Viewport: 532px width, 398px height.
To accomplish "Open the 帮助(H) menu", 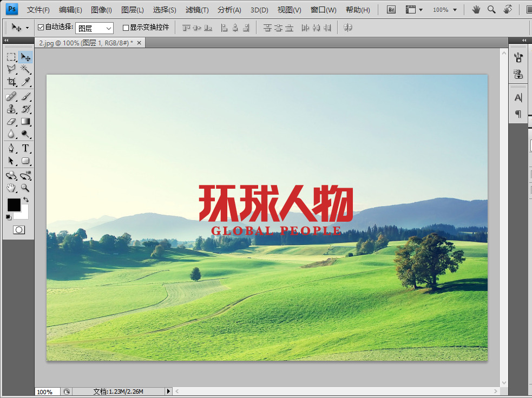I will [x=358, y=10].
